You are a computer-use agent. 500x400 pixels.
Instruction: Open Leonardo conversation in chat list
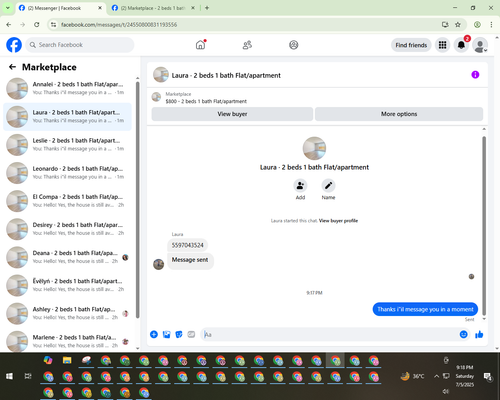point(67,173)
